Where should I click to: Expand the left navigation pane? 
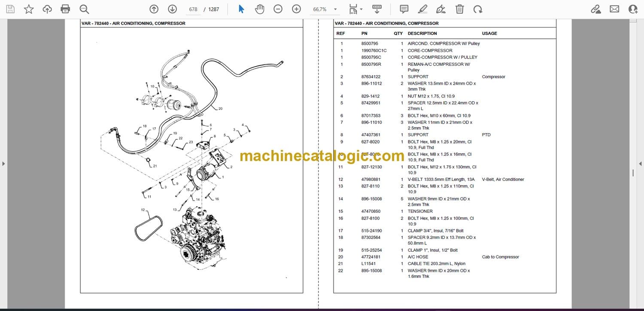click(3, 163)
